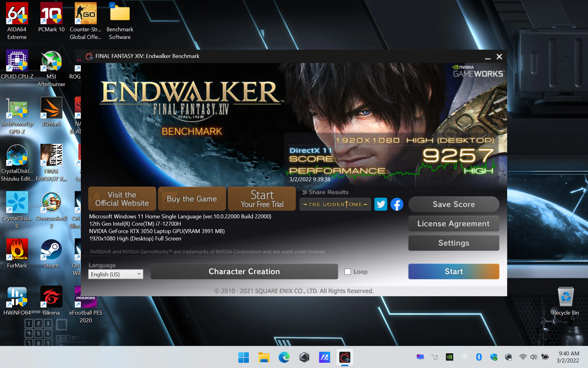Select FINAL FANTASY XV benchmark icon
This screenshot has width=588, height=368.
click(x=51, y=163)
